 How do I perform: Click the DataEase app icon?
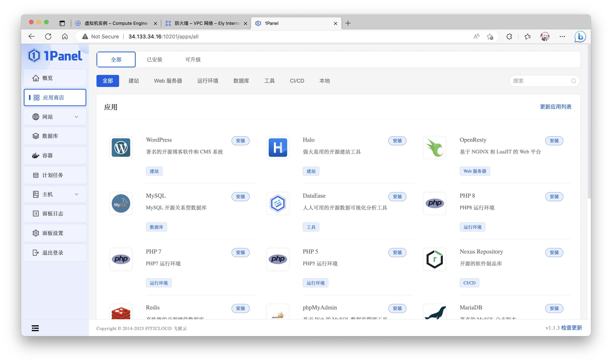[278, 203]
